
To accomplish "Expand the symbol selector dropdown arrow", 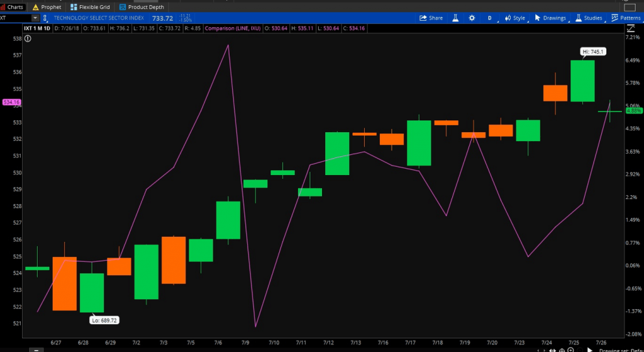I will pos(35,18).
